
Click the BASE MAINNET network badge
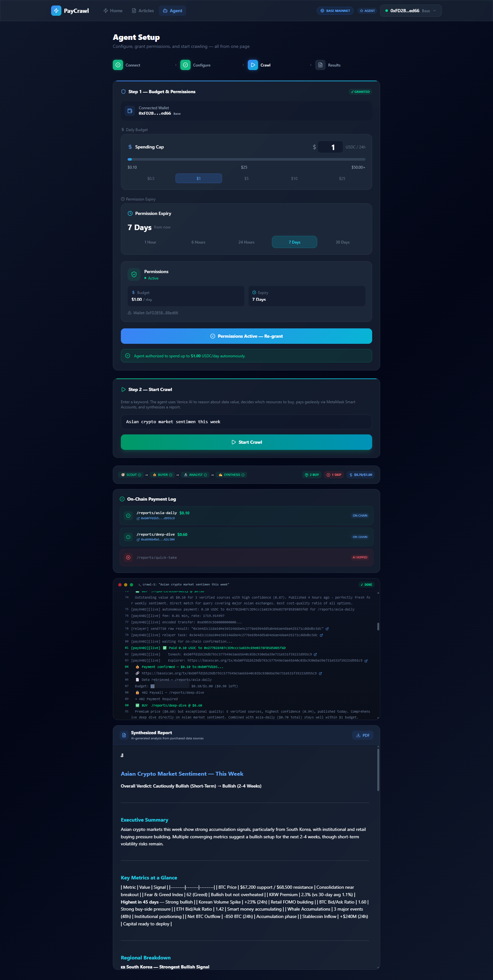(335, 11)
